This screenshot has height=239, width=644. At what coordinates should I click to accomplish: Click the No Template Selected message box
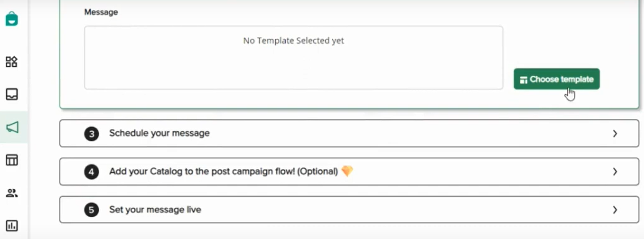[x=293, y=58]
